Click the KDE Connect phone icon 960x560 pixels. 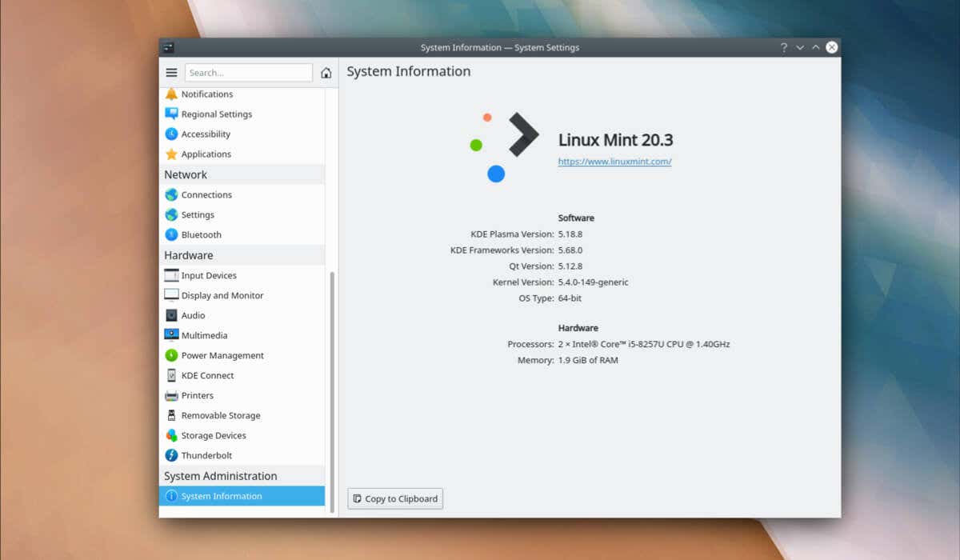[x=171, y=375]
